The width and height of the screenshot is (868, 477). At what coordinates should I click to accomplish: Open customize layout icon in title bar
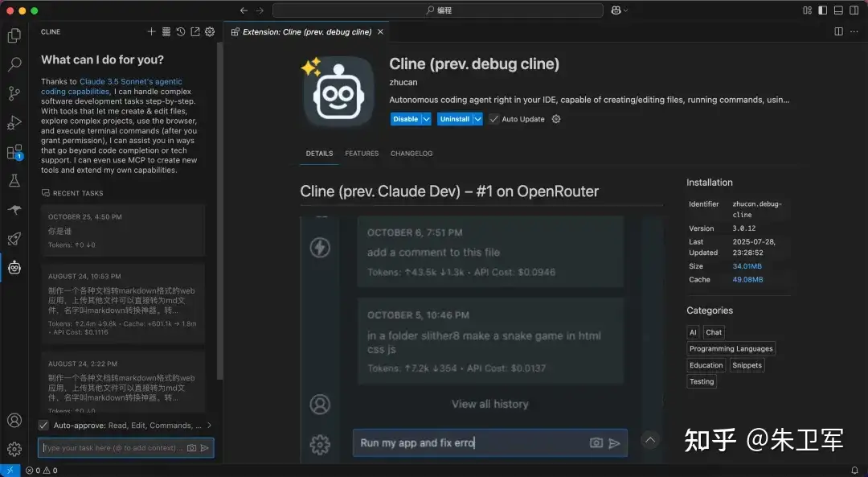pyautogui.click(x=807, y=10)
